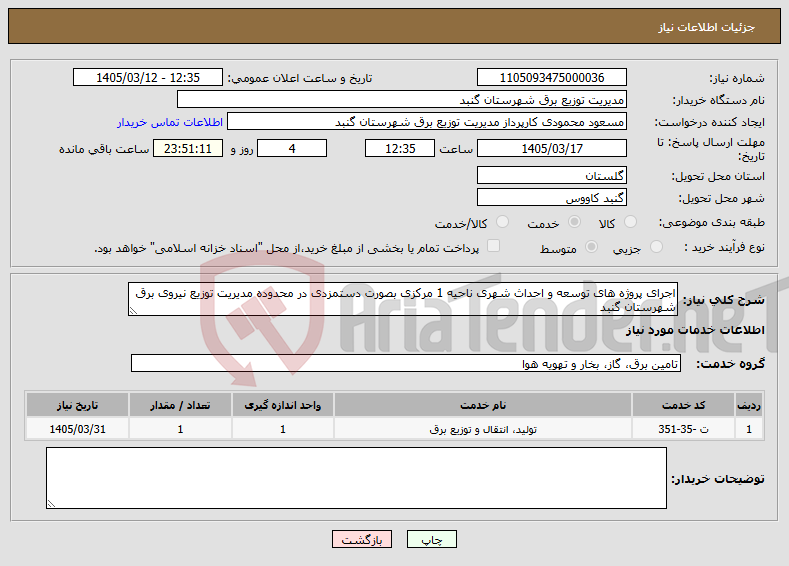The width and height of the screenshot is (789, 566).
Task: Click service code cell ت -35-351
Action: click(682, 429)
